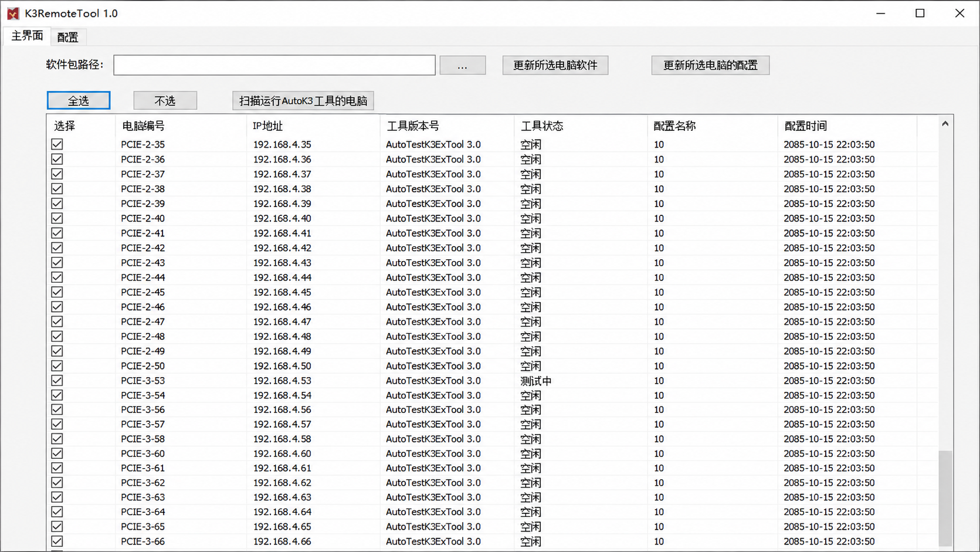
Task: Uncheck the PCIE-2-50 row checkbox
Action: click(x=57, y=365)
